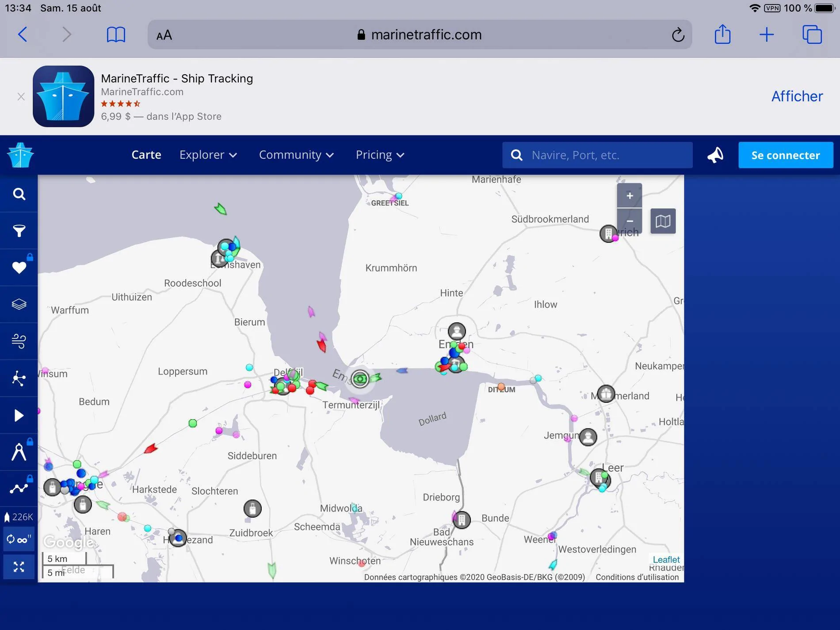
Task: Focus the Navire, Port search field
Action: pos(597,155)
